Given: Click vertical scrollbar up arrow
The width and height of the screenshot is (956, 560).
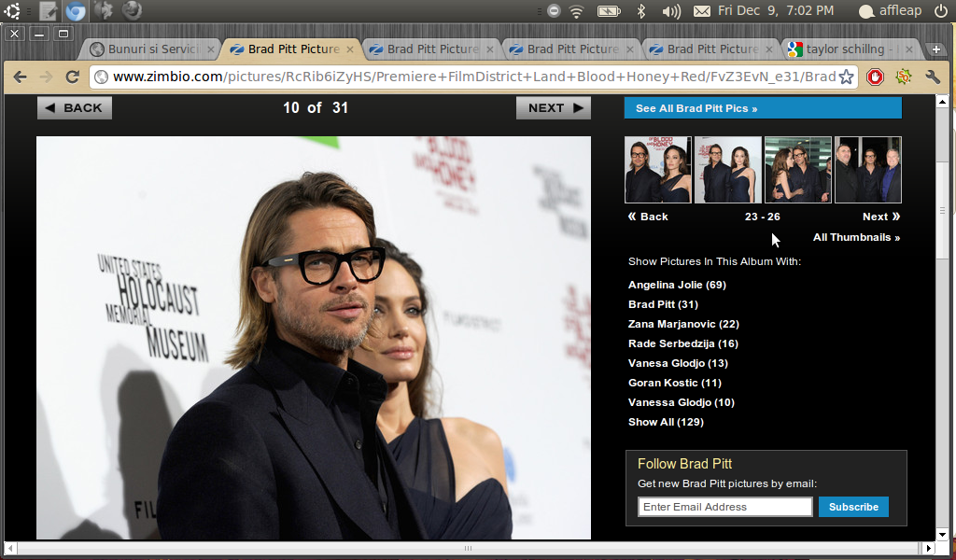Looking at the screenshot, I should pos(942,101).
